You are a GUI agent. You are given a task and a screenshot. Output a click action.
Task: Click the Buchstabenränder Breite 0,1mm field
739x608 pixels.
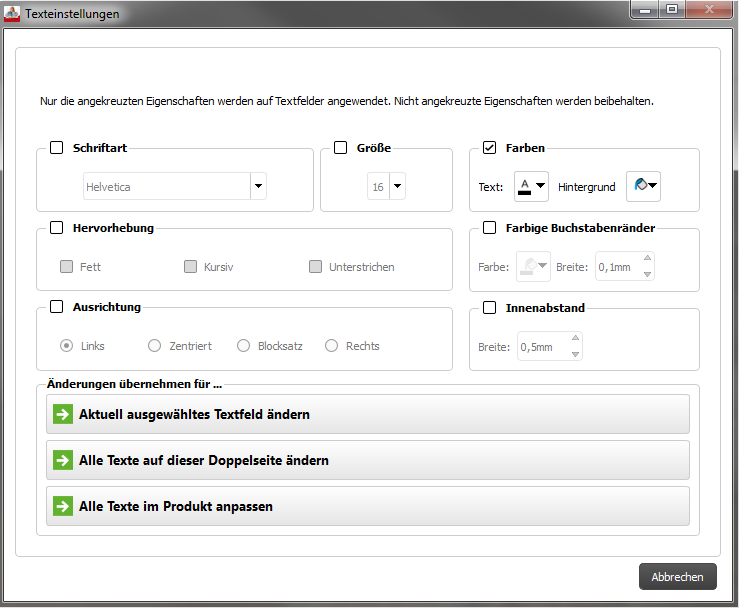point(617,267)
